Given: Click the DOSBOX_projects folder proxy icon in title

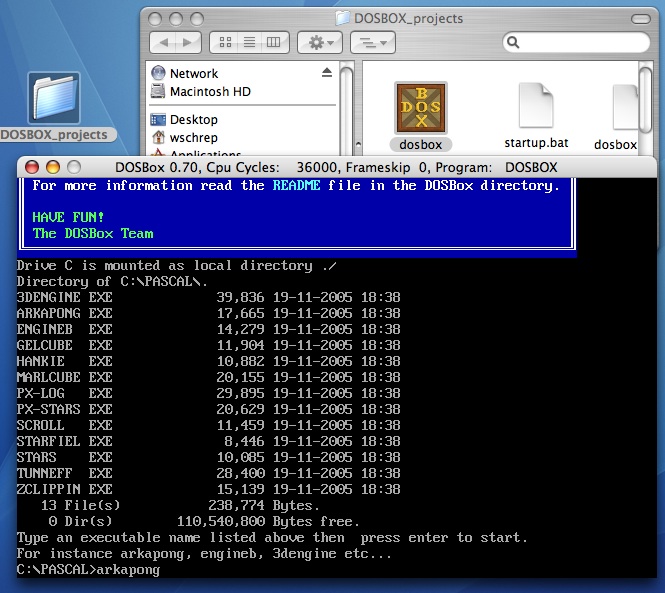Looking at the screenshot, I should coord(342,18).
